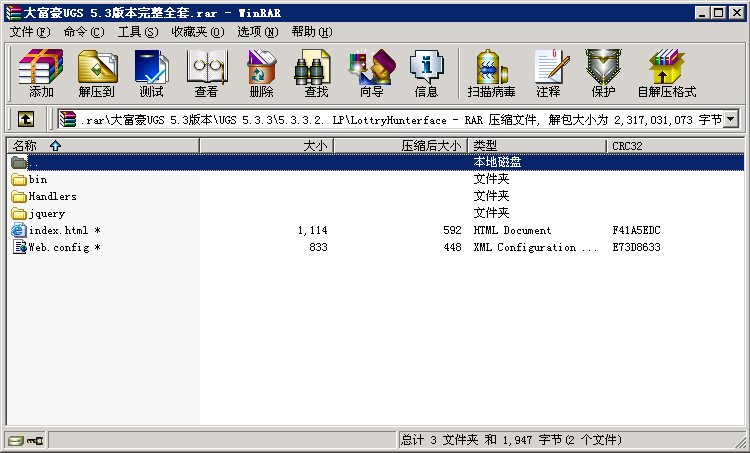Click the 解压到 (Extract To) icon

pyautogui.click(x=96, y=73)
